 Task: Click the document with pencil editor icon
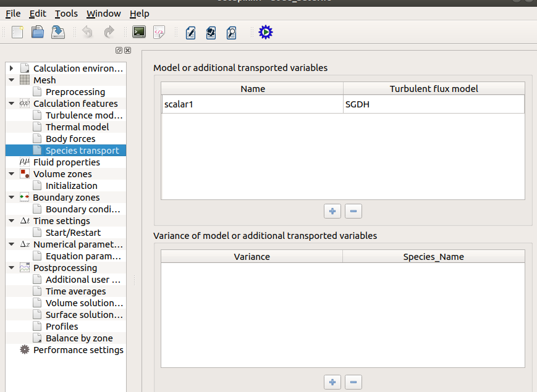tap(191, 32)
